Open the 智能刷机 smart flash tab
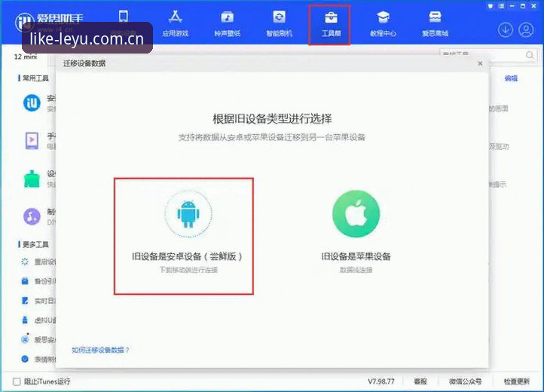 pyautogui.click(x=279, y=24)
